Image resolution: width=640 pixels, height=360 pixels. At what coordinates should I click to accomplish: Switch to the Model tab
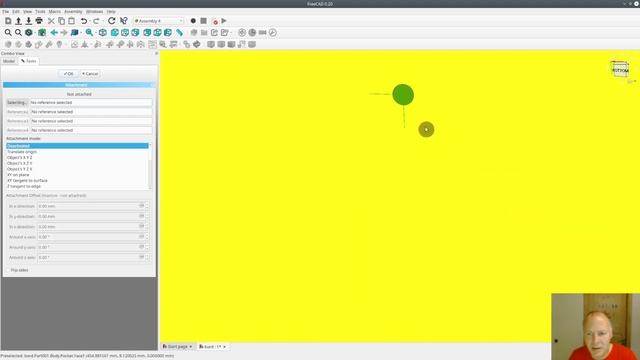click(x=9, y=61)
